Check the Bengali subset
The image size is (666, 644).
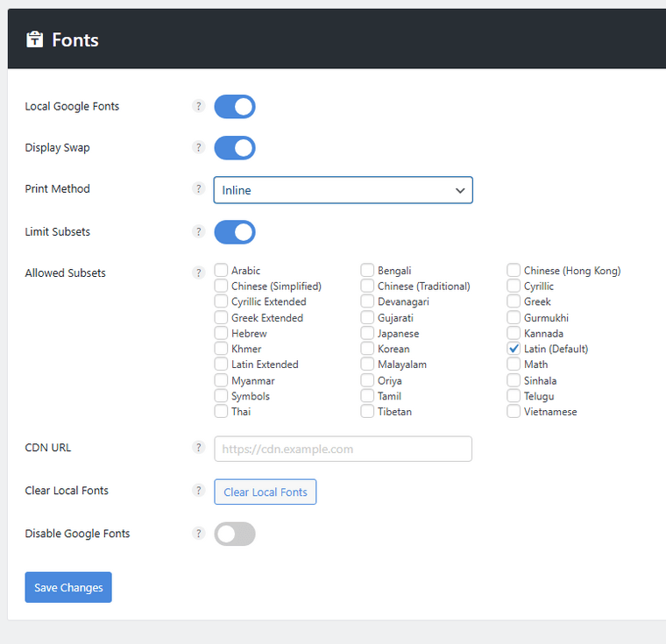tap(367, 270)
